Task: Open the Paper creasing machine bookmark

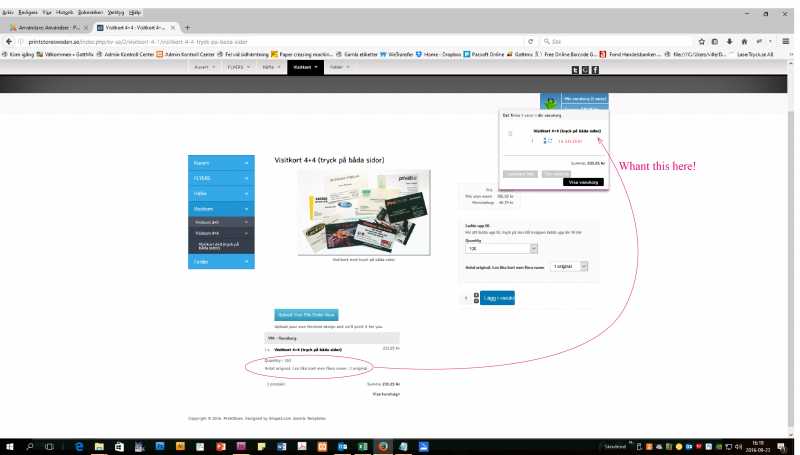Action: [302, 54]
